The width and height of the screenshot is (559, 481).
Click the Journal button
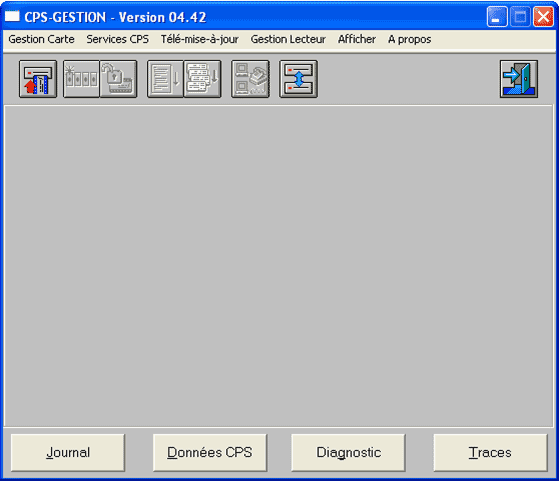click(68, 452)
